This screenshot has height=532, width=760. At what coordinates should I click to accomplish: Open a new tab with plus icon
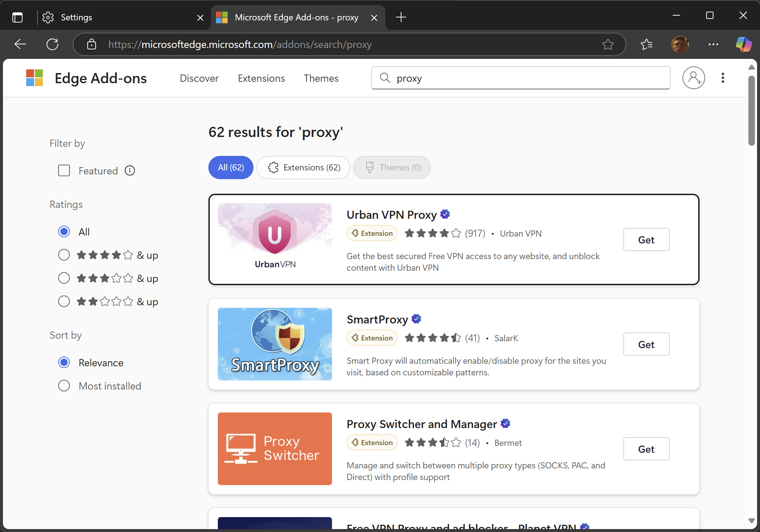pyautogui.click(x=401, y=17)
